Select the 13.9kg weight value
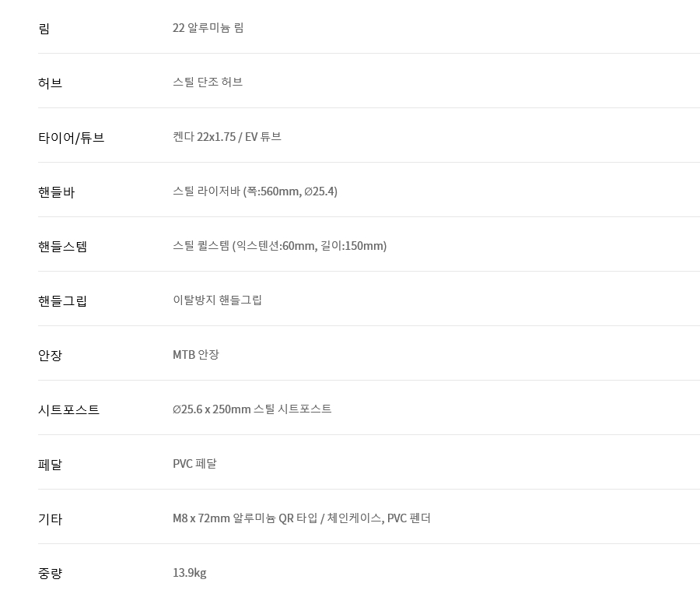Image resolution: width=700 pixels, height=597 pixels. point(190,573)
